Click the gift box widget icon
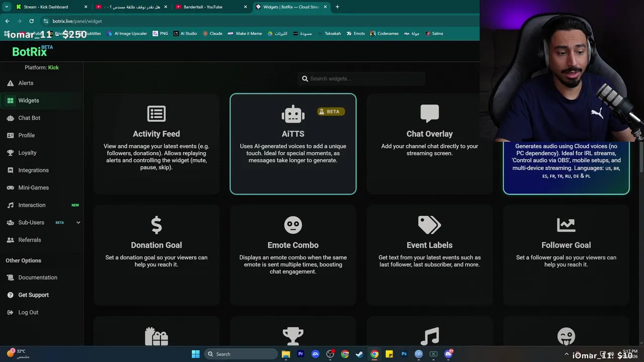 click(156, 336)
